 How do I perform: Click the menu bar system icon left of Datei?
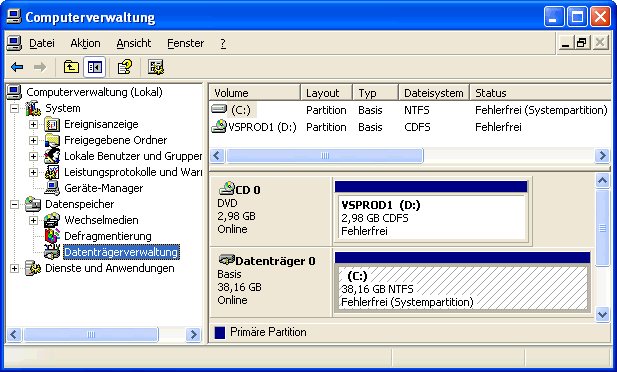[14, 43]
